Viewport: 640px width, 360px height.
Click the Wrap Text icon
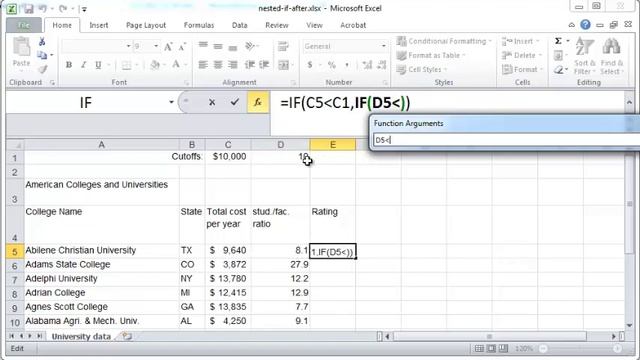(x=283, y=46)
